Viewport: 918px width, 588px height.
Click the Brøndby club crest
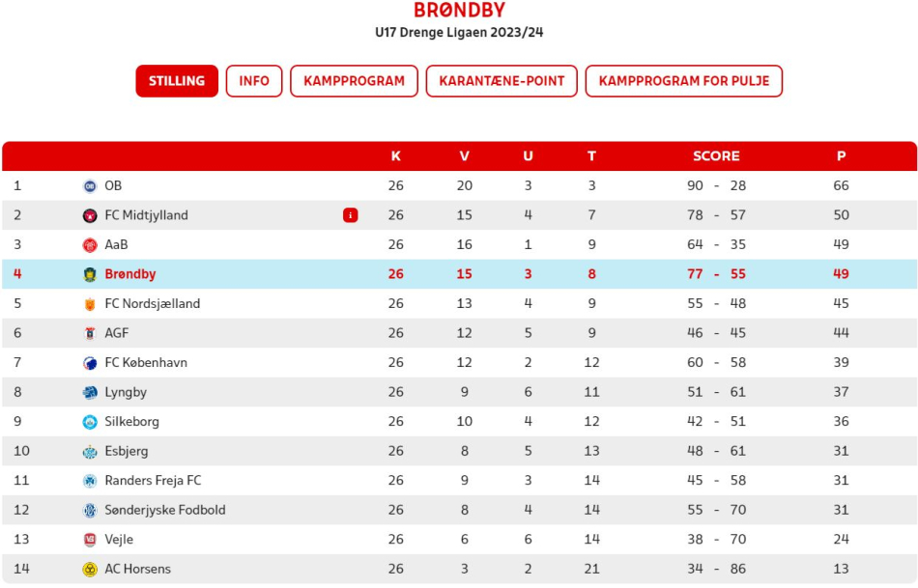(x=90, y=274)
